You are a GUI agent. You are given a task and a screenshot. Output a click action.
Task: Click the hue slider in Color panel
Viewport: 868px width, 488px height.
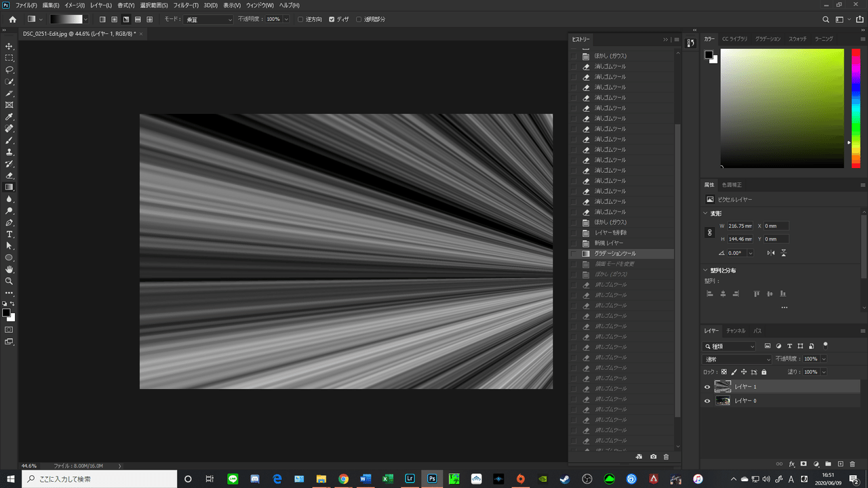(x=856, y=108)
